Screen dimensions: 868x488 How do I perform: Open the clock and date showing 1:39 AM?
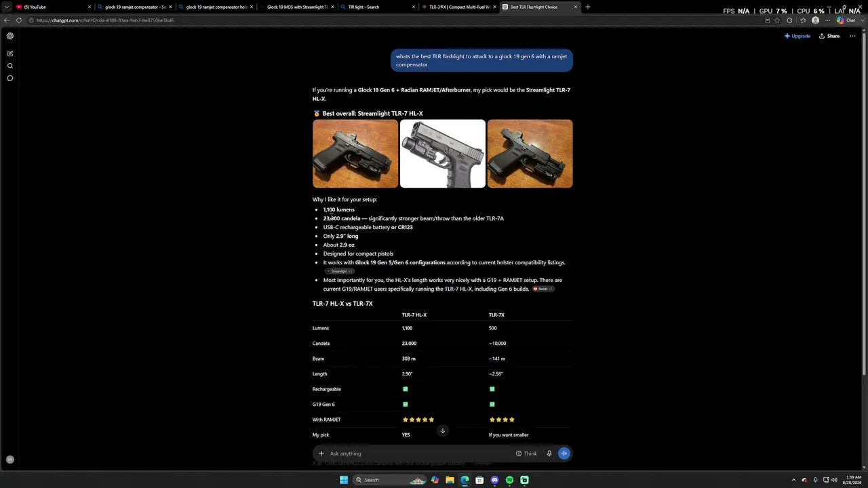coord(852,480)
